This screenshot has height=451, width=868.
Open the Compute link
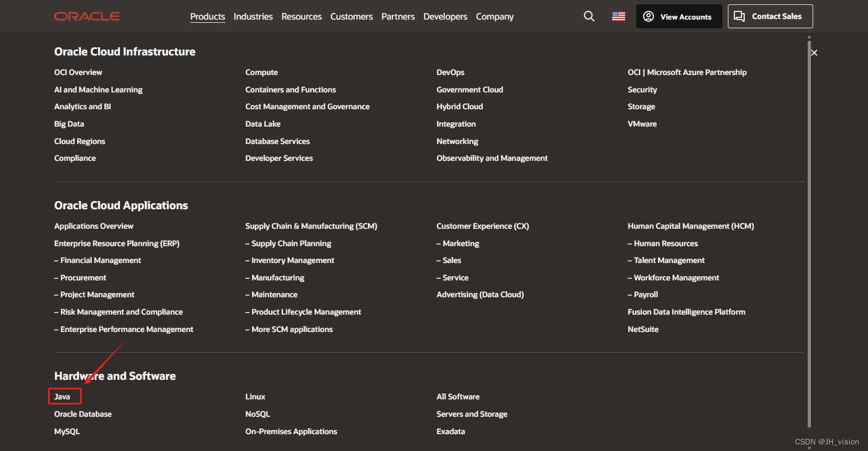(261, 72)
